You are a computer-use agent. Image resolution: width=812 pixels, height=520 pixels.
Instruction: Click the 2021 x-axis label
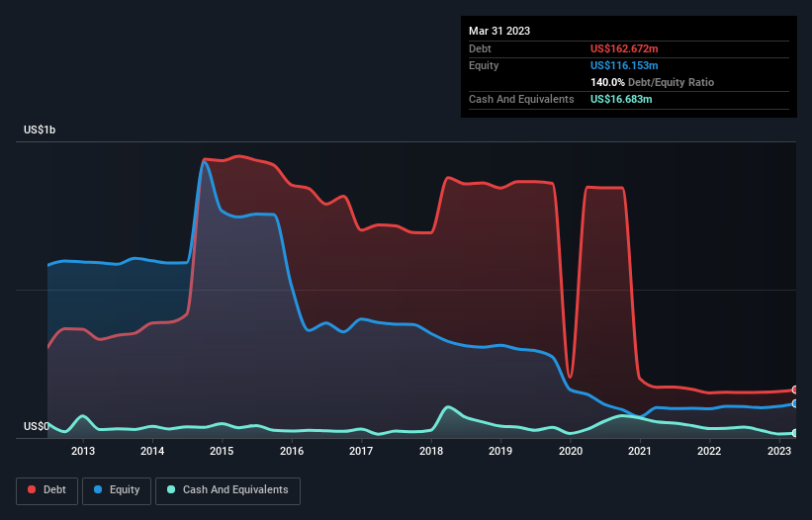coord(640,451)
